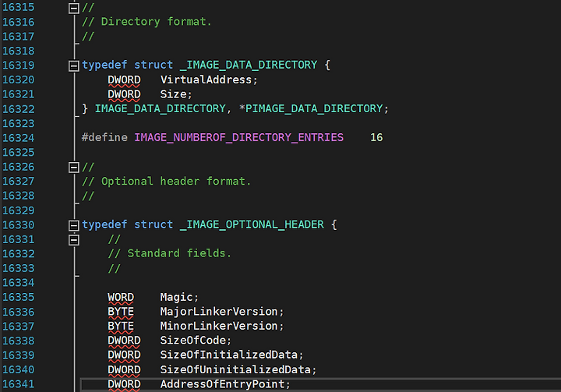Click DWORD type on the SizeOfCode line
This screenshot has width=561, height=392.
pyautogui.click(x=124, y=340)
